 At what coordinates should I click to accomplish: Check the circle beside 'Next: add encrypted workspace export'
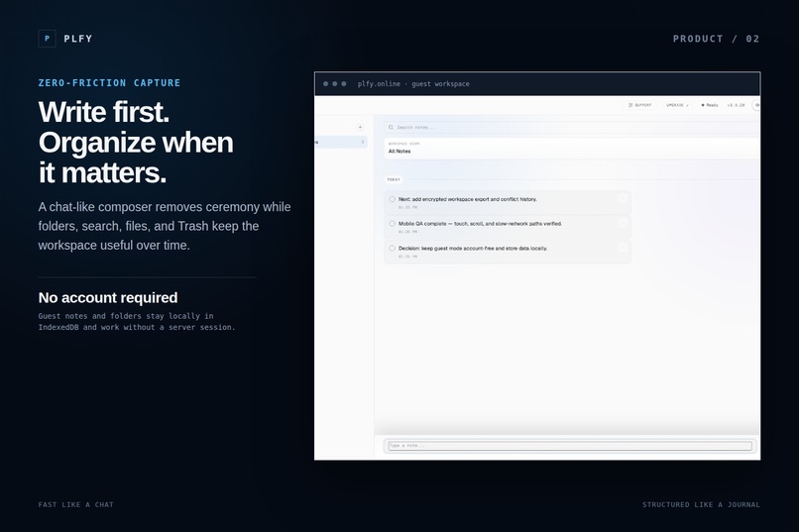click(392, 199)
